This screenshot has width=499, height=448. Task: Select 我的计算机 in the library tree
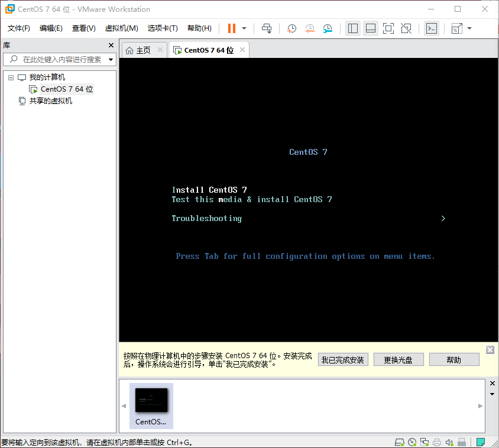coord(47,77)
